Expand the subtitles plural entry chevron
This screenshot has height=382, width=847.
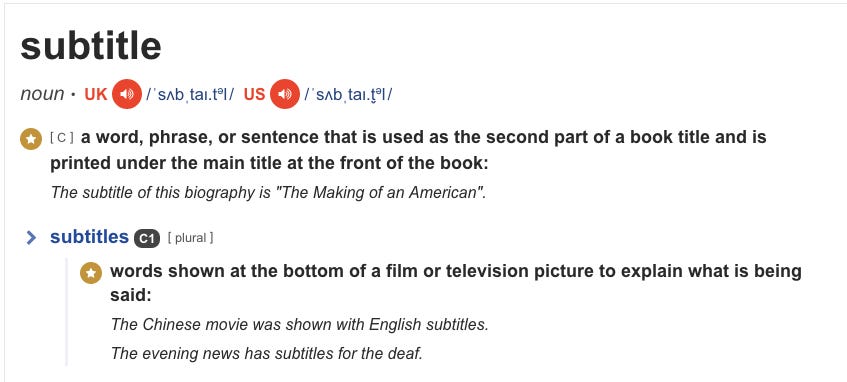(31, 238)
